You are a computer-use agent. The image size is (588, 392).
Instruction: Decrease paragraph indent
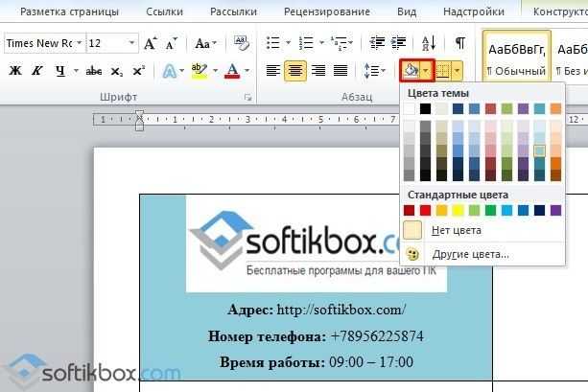(377, 43)
